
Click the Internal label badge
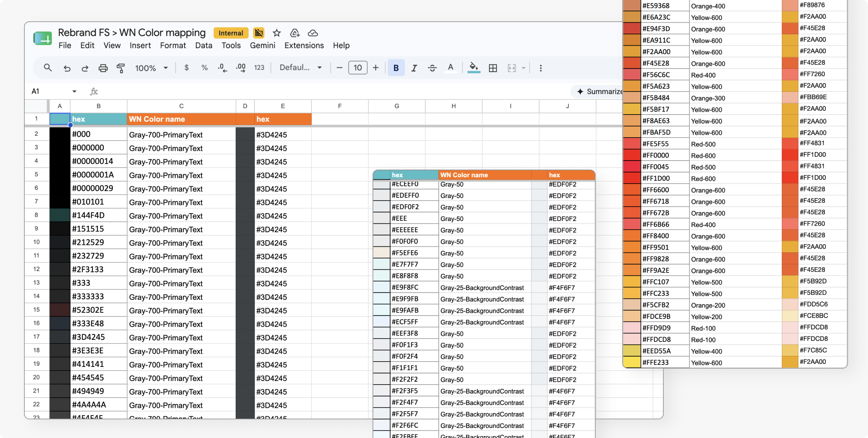[230, 33]
